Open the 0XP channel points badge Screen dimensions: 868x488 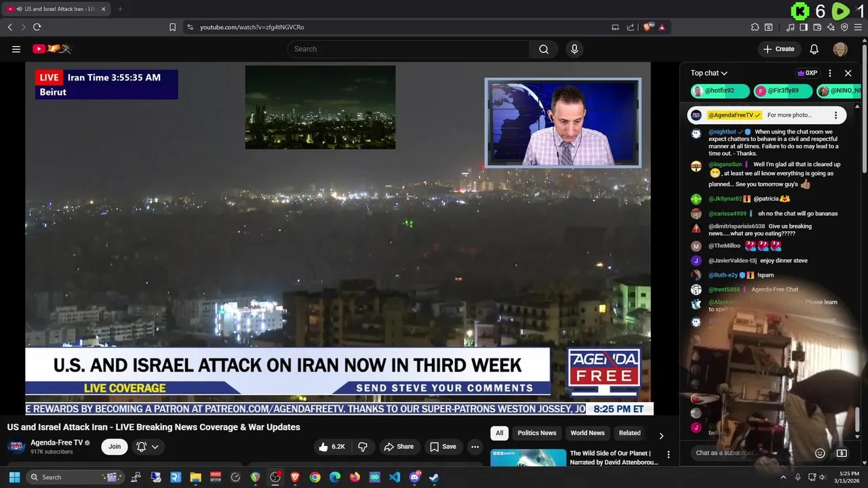(x=807, y=73)
